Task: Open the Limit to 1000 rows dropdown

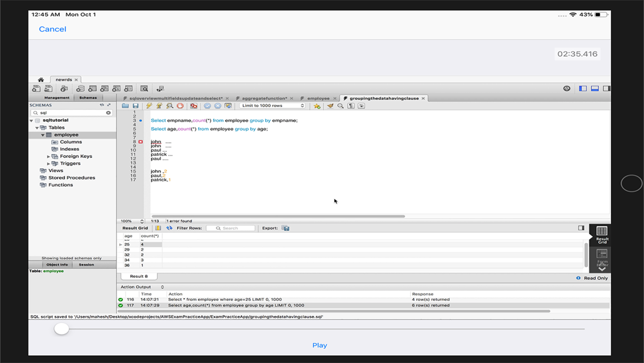Action: click(x=272, y=106)
